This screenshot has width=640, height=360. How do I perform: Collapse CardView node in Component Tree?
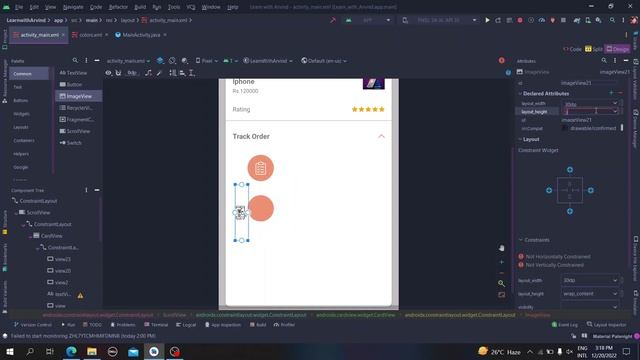(x=30, y=236)
